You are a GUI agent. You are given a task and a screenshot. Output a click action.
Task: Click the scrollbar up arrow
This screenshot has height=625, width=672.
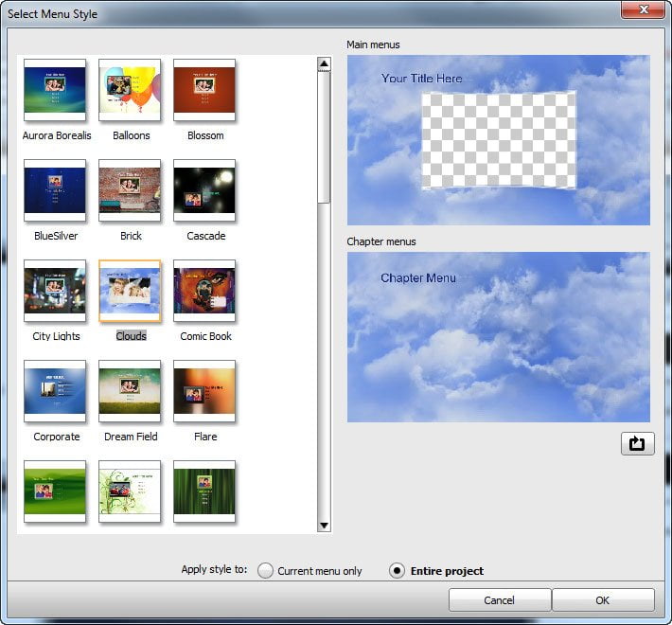coord(324,63)
